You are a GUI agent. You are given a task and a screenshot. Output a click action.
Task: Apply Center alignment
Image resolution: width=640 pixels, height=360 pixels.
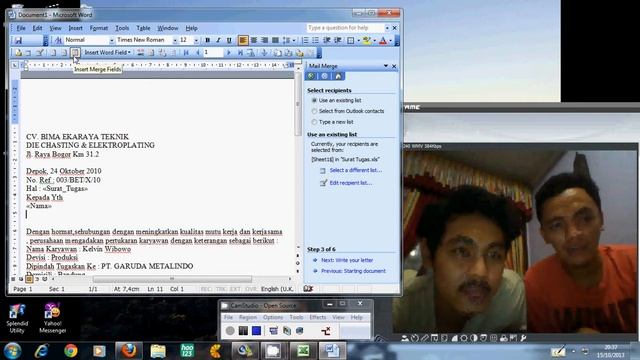254,40
